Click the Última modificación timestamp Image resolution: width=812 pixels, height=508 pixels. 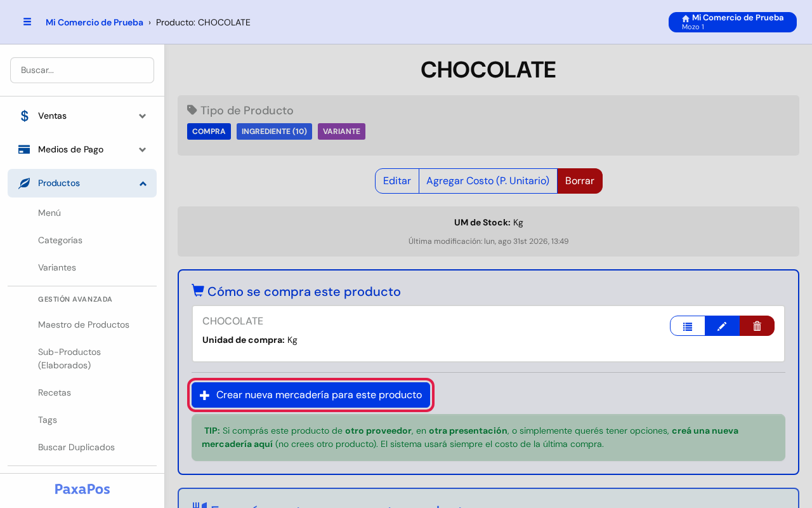point(488,241)
